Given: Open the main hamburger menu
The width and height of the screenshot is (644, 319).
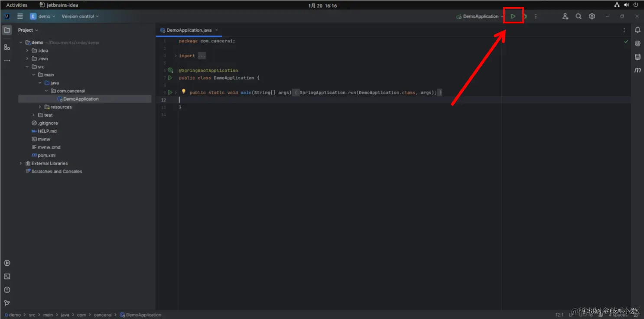Looking at the screenshot, I should pyautogui.click(x=20, y=16).
